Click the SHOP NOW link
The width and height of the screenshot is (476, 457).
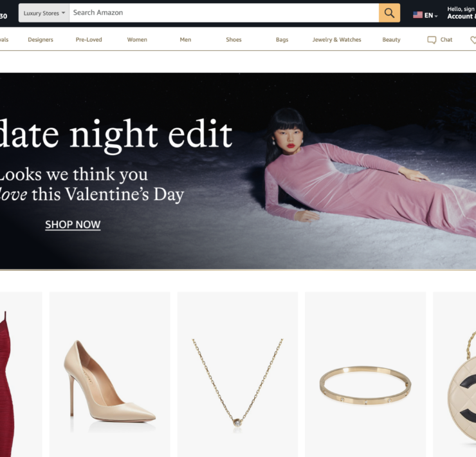pos(73,225)
